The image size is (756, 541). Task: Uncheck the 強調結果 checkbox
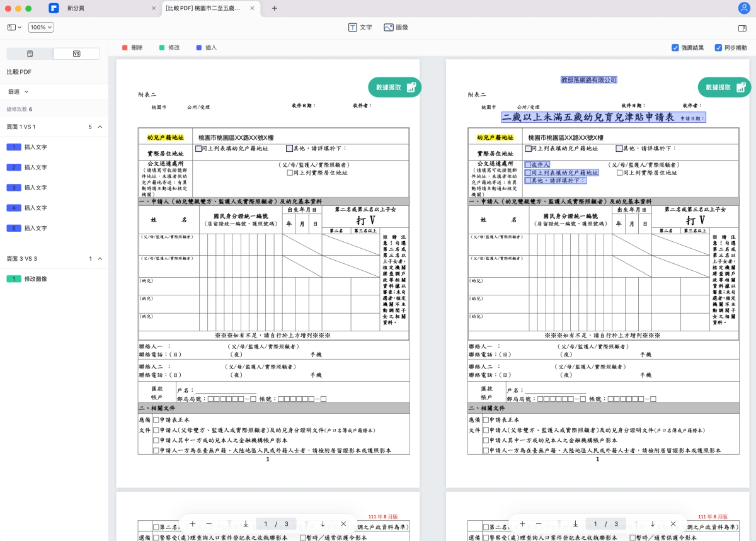point(675,48)
